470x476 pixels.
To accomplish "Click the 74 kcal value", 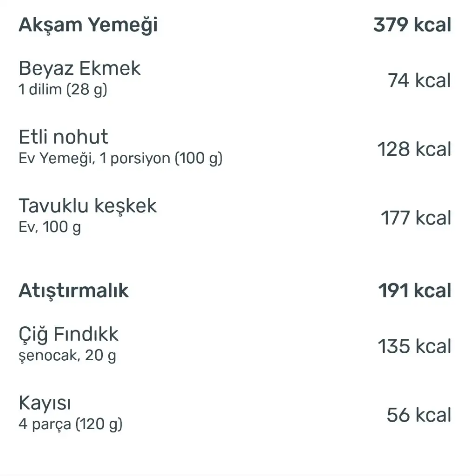I will click(419, 80).
